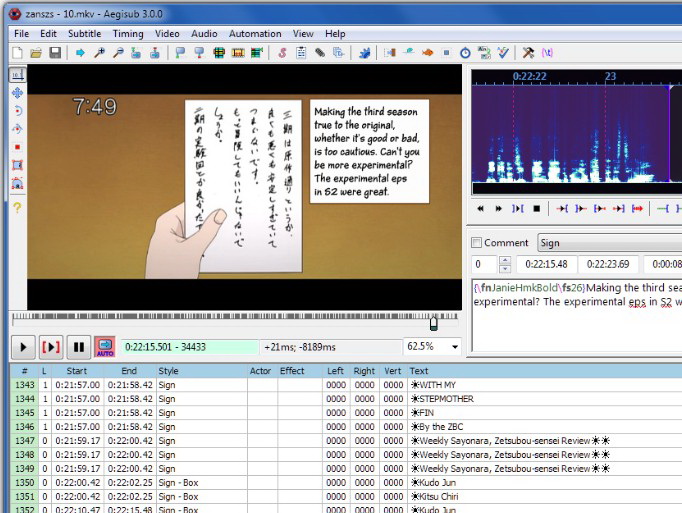The width and height of the screenshot is (682, 513).
Task: Click the Jump to blue arrow icon
Action: [x=80, y=53]
